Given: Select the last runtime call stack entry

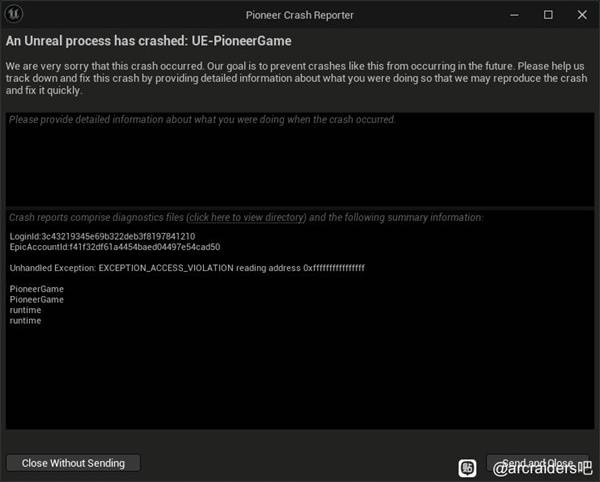Looking at the screenshot, I should click(26, 321).
